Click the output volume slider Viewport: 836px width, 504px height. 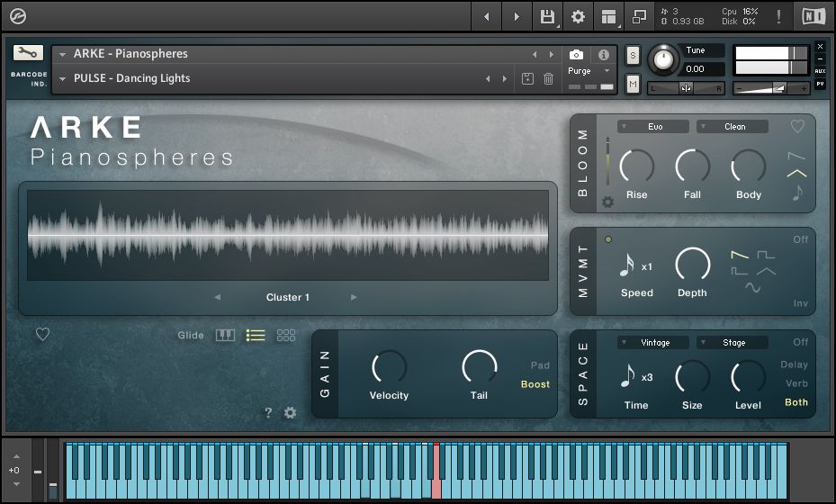tap(771, 88)
